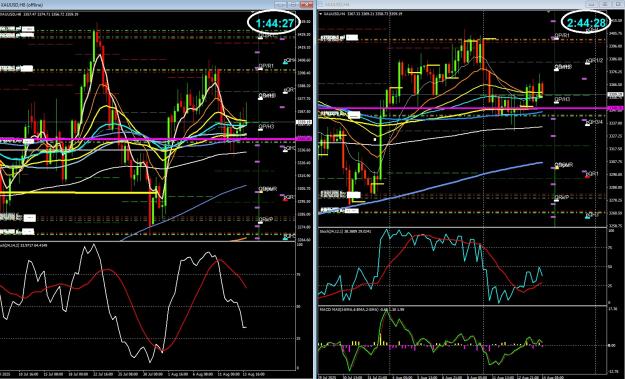Maximize the XAUUSD,H8 offline chart window
This screenshot has width=625, height=379.
point(293,4)
